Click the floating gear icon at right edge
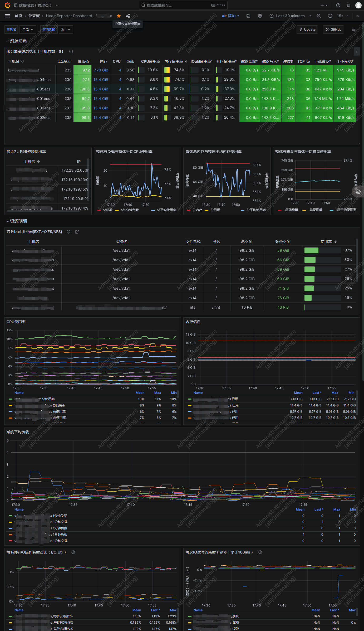364x631 pixels. pos(358,192)
